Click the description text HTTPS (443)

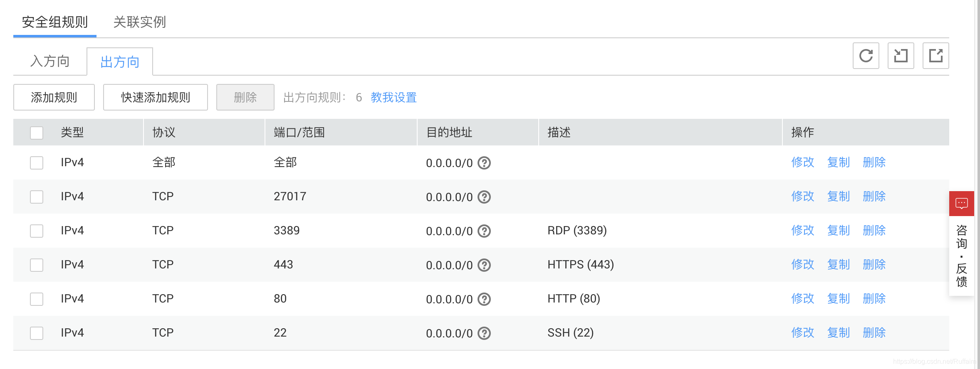(x=581, y=264)
